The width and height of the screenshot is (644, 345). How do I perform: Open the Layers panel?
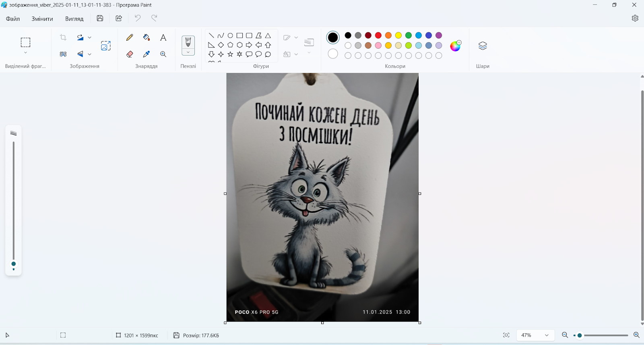tap(483, 46)
